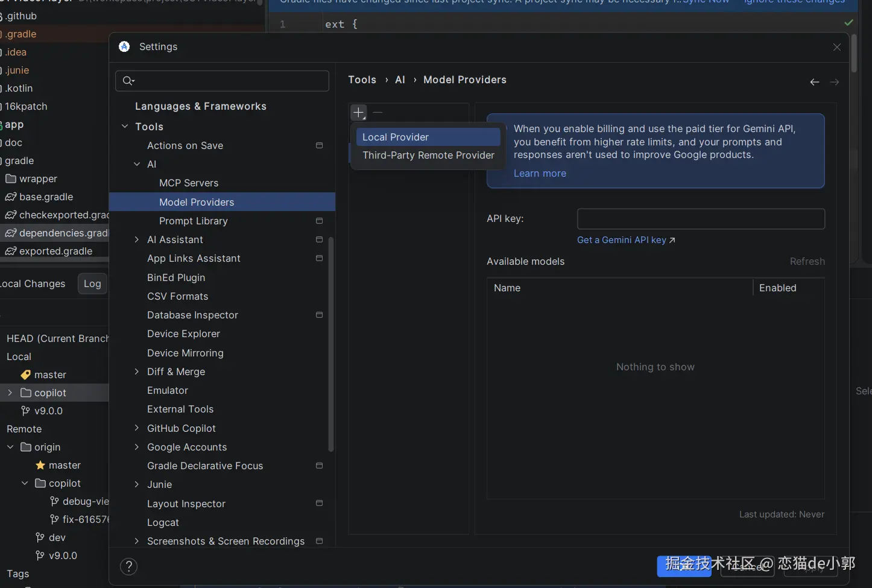Open Device Mirroring settings
This screenshot has height=588, width=872.
[x=185, y=353]
